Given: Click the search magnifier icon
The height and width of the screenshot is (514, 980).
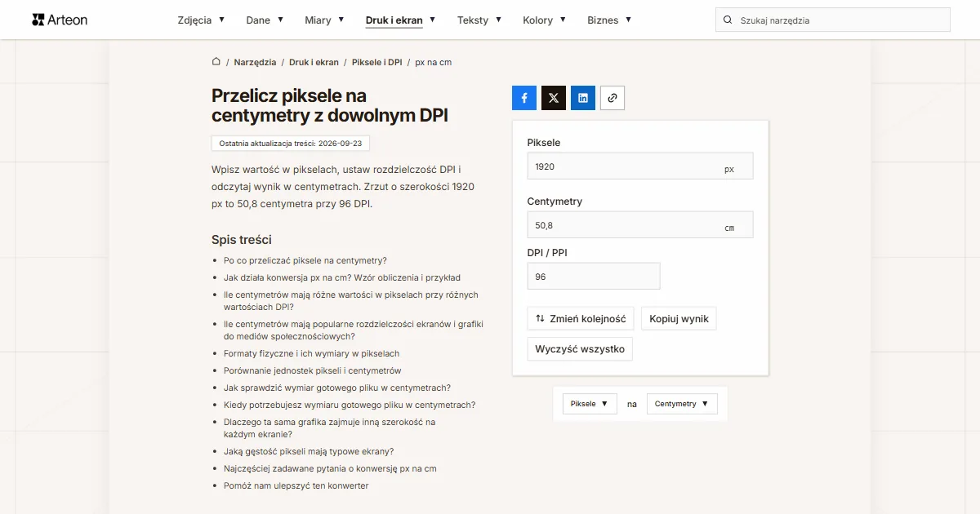Looking at the screenshot, I should click(728, 20).
